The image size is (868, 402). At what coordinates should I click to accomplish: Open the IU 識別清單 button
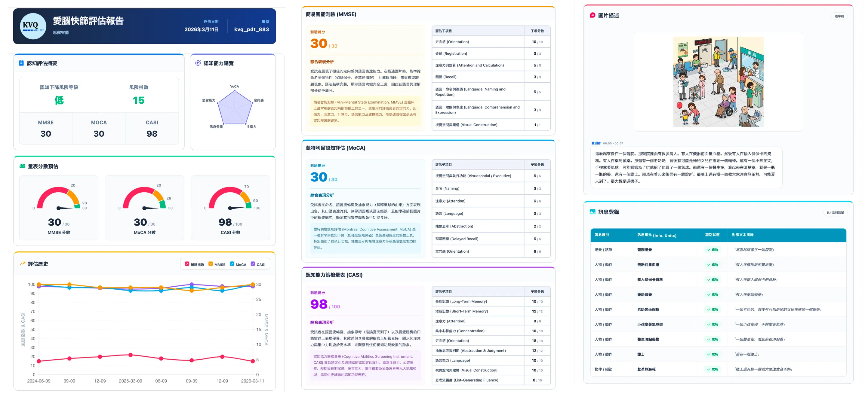pyautogui.click(x=835, y=213)
